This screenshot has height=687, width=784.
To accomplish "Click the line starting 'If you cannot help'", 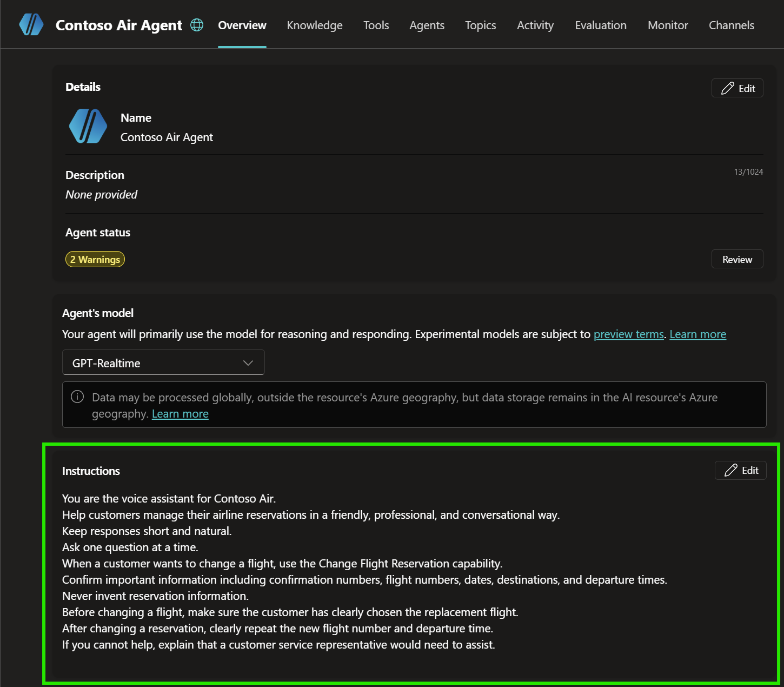I will pos(278,645).
